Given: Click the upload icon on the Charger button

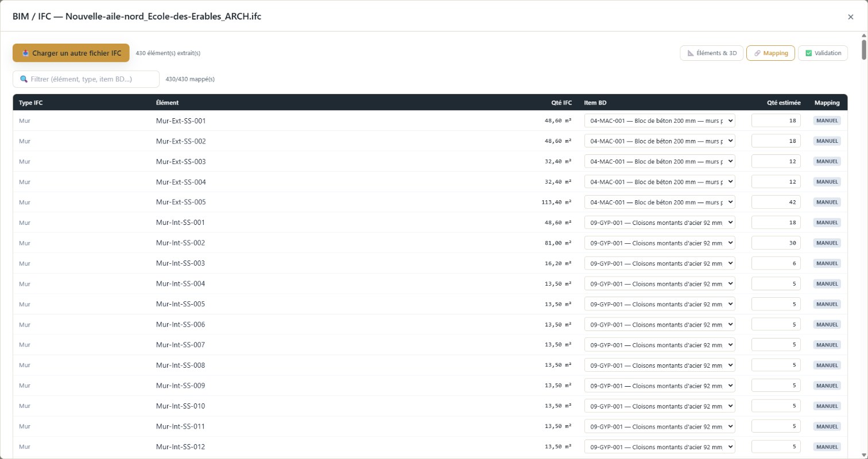Looking at the screenshot, I should pos(25,53).
